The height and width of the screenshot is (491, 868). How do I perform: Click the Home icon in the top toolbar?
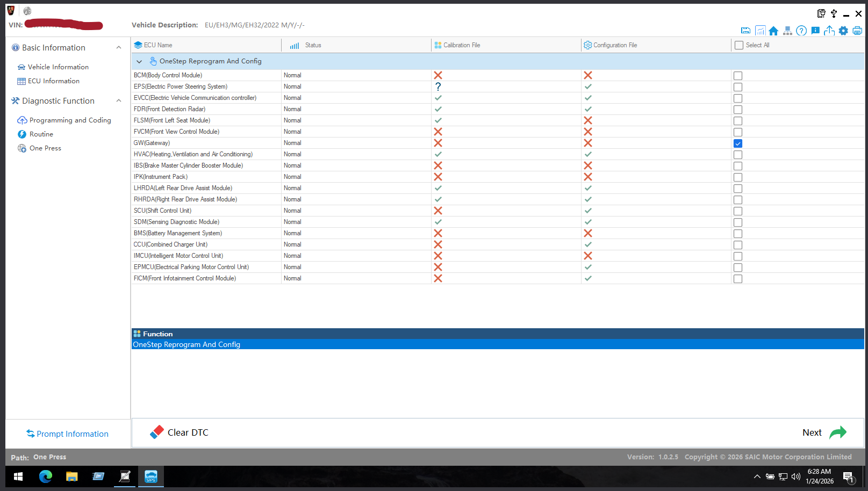coord(773,31)
